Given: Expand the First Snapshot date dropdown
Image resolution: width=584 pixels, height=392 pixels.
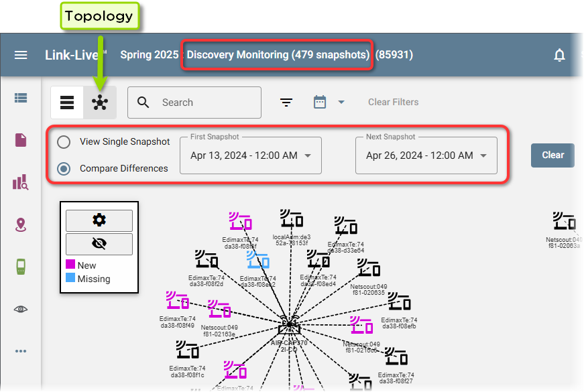Looking at the screenshot, I should (x=308, y=155).
